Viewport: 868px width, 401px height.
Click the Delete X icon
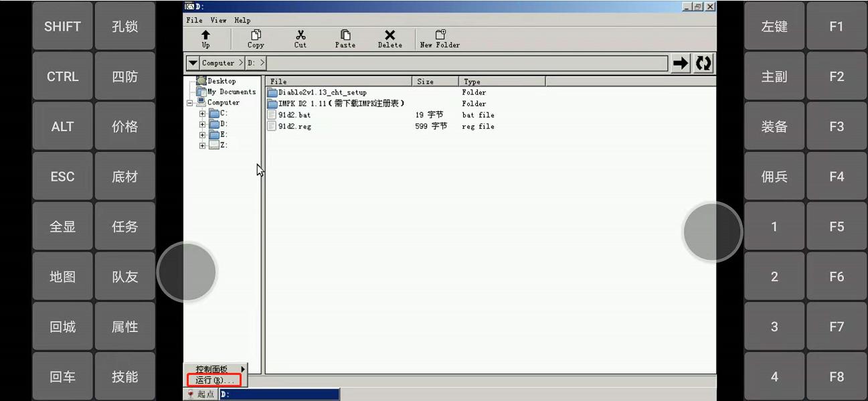[389, 35]
